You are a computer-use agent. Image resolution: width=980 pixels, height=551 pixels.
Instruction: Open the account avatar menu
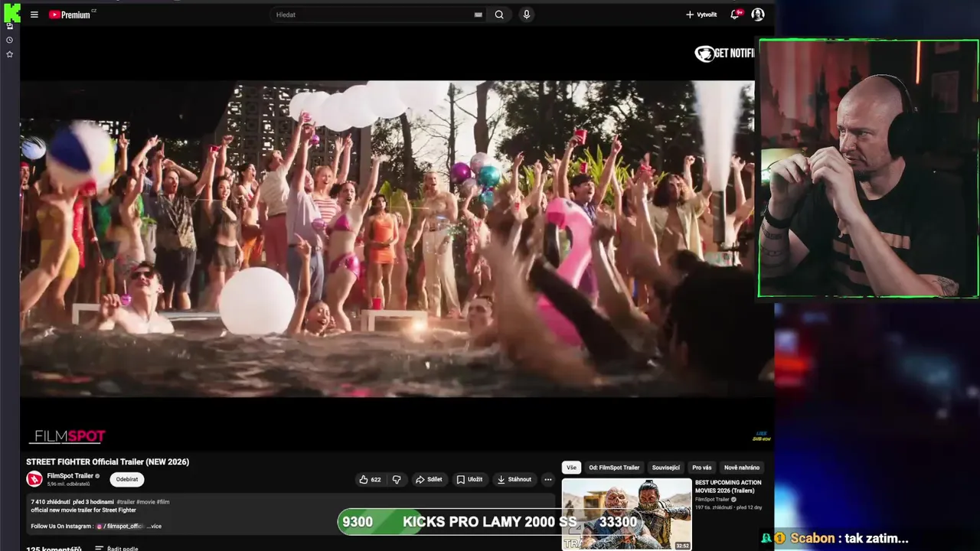pyautogui.click(x=758, y=15)
